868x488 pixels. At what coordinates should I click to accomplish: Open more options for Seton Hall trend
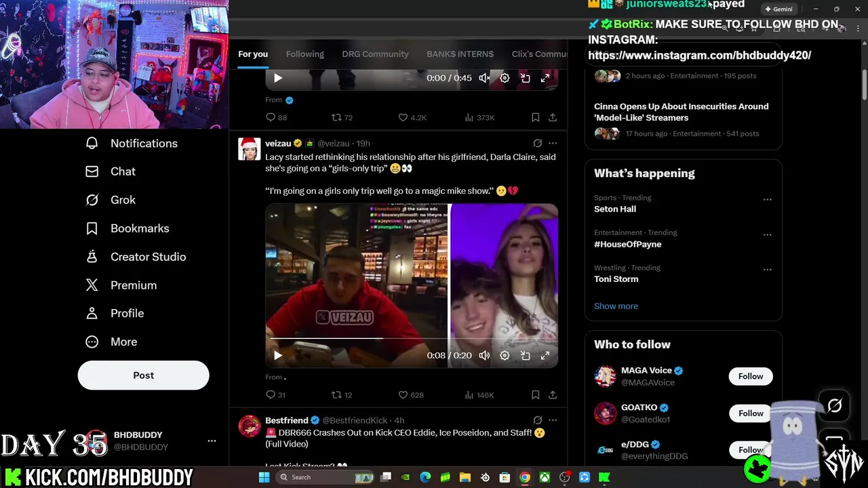point(767,199)
